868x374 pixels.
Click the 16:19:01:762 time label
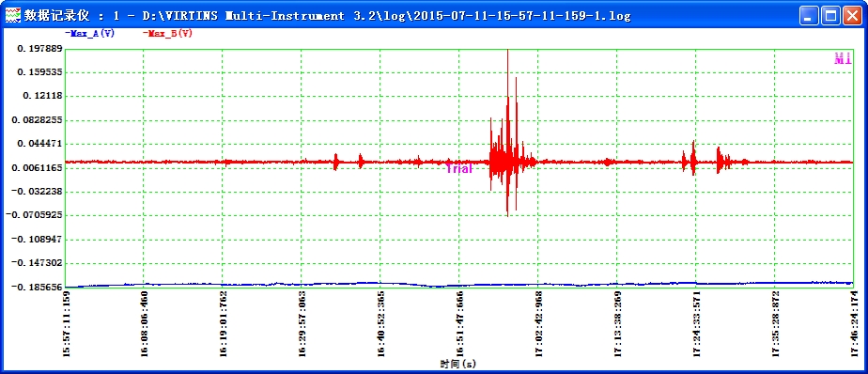[x=223, y=323]
